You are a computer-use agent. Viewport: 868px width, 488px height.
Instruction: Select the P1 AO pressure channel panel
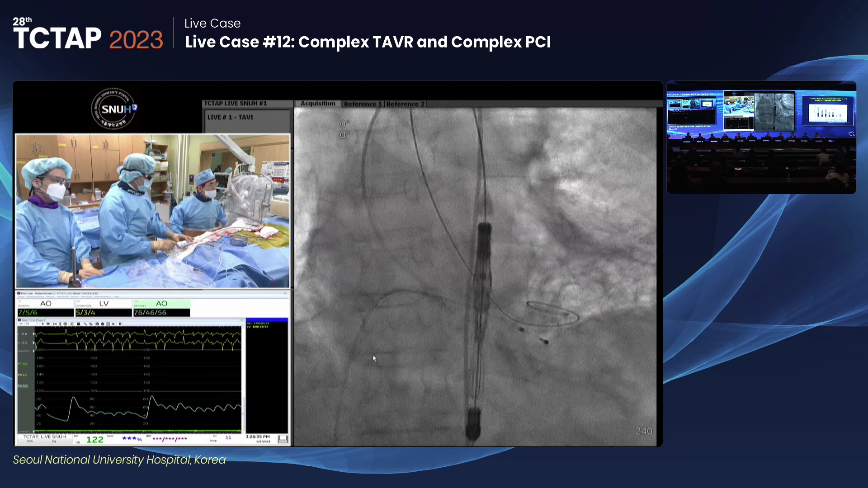pyautogui.click(x=46, y=304)
